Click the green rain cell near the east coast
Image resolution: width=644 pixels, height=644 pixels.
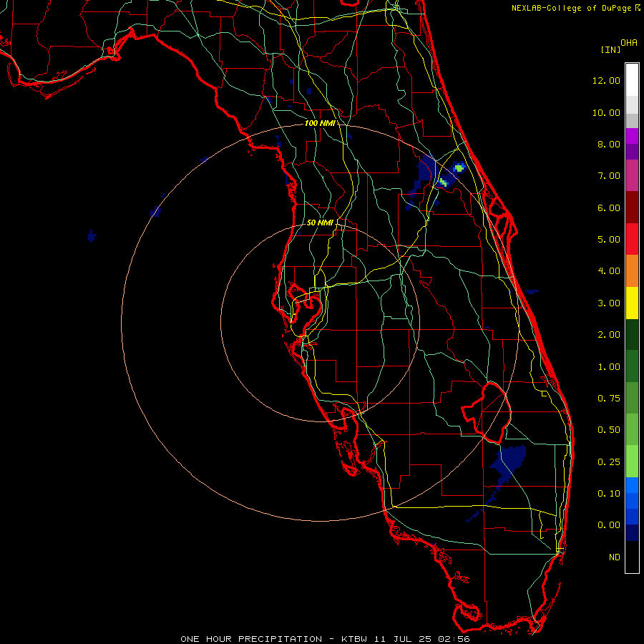(459, 167)
